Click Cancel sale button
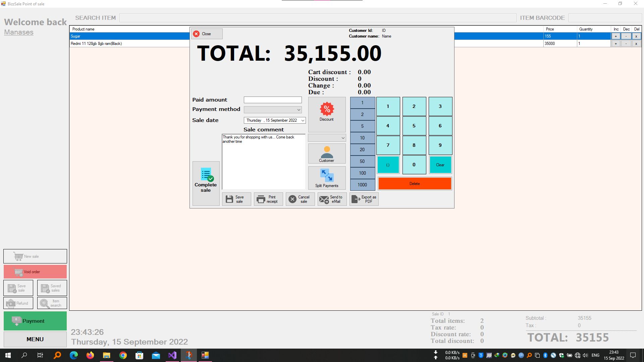The height and width of the screenshot is (362, 644). point(300,199)
